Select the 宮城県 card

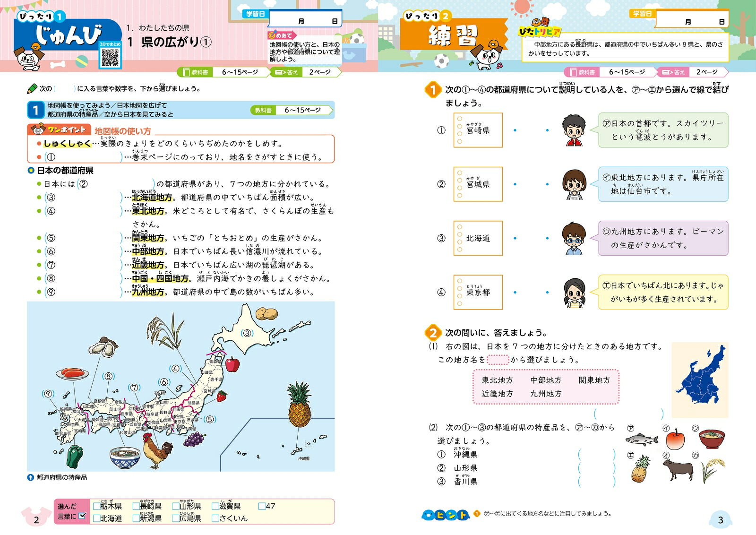[x=478, y=184]
